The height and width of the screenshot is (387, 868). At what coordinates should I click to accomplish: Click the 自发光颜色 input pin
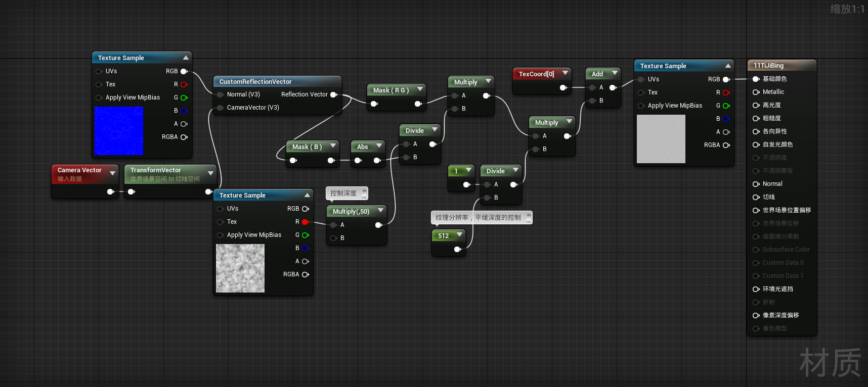756,144
